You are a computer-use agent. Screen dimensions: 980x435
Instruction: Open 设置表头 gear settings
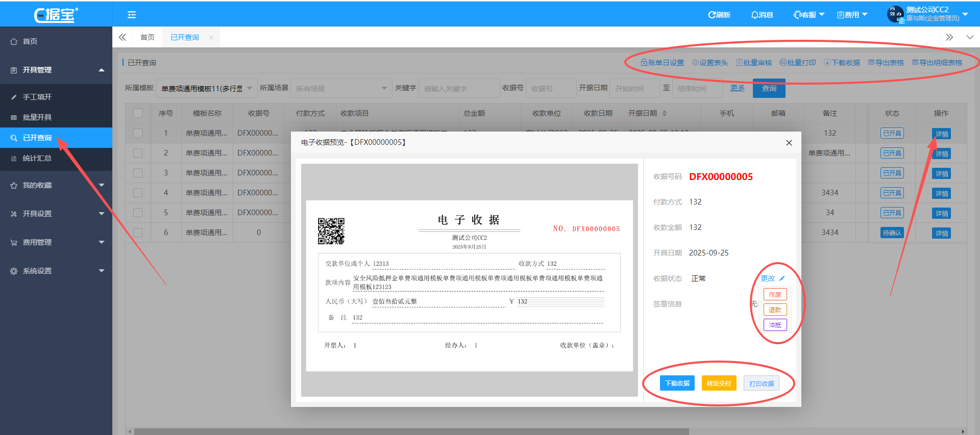point(695,63)
